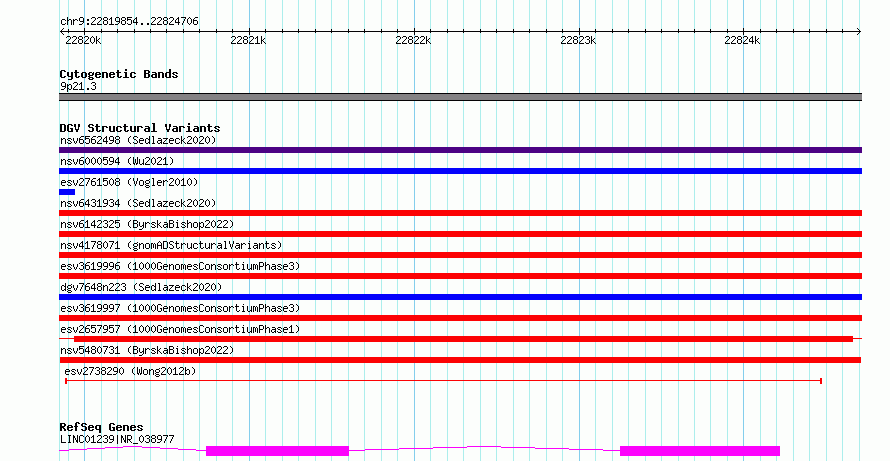Open the nsv6142325 (ByrskaBishop2022) variant label
The width and height of the screenshot is (890, 461).
coord(147,224)
